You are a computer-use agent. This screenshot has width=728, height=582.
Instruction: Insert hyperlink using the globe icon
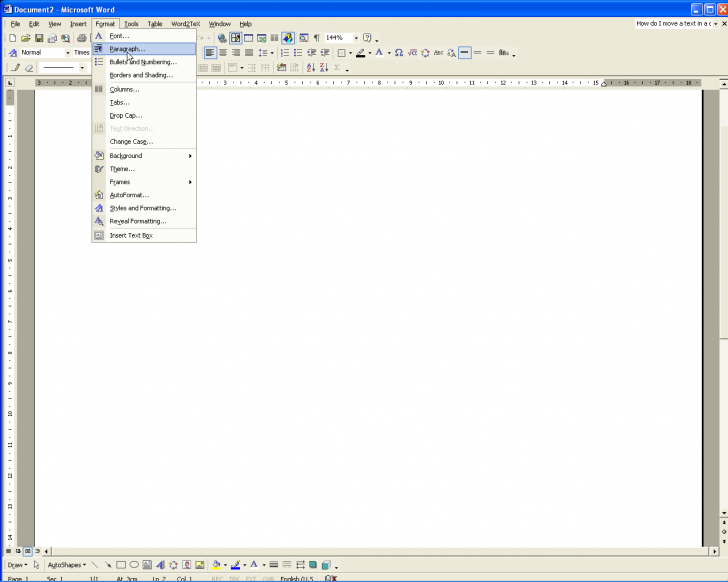[x=222, y=38]
